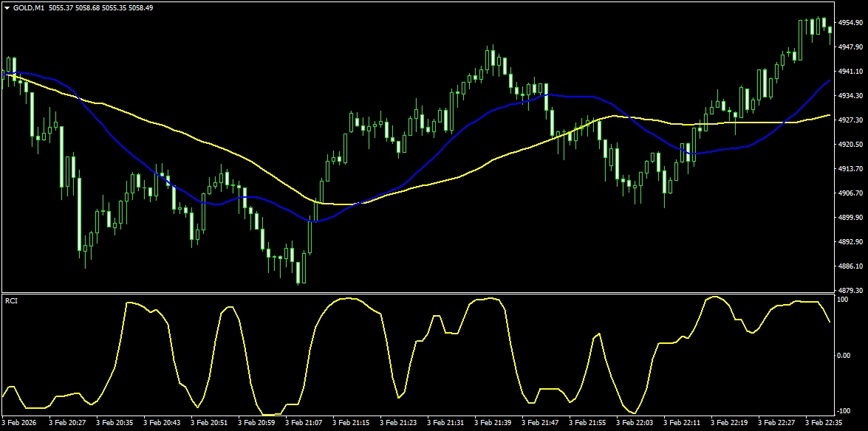Open the dropdown triangle beside GOLD,M1
This screenshot has height=431, width=868.
pos(7,7)
